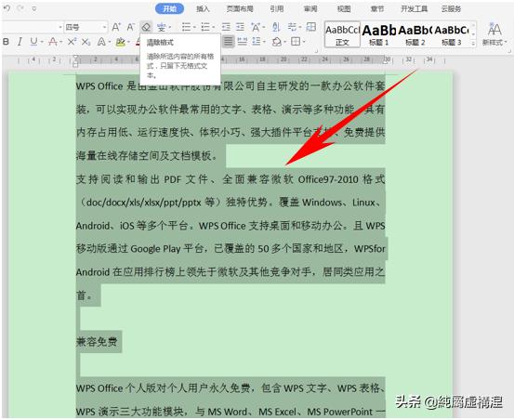
Task: Apply yellow text highlight color
Action: (120, 42)
